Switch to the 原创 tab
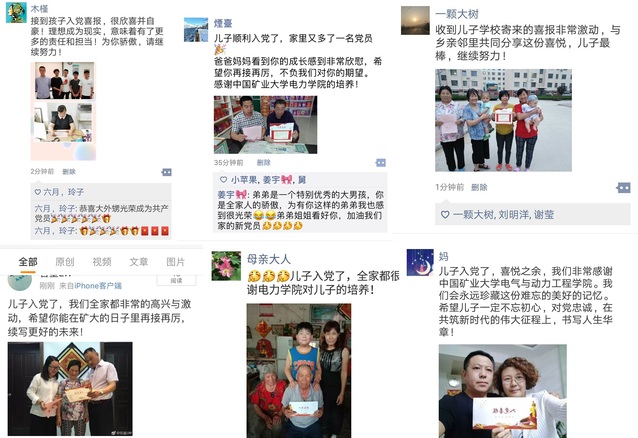This screenshot has height=438, width=638. tap(65, 262)
